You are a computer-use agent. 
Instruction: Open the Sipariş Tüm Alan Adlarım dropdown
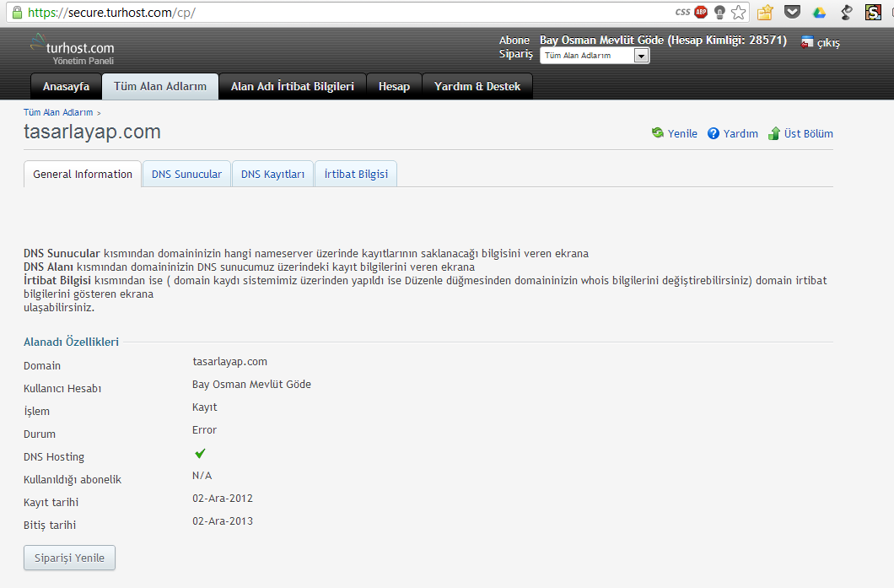594,56
